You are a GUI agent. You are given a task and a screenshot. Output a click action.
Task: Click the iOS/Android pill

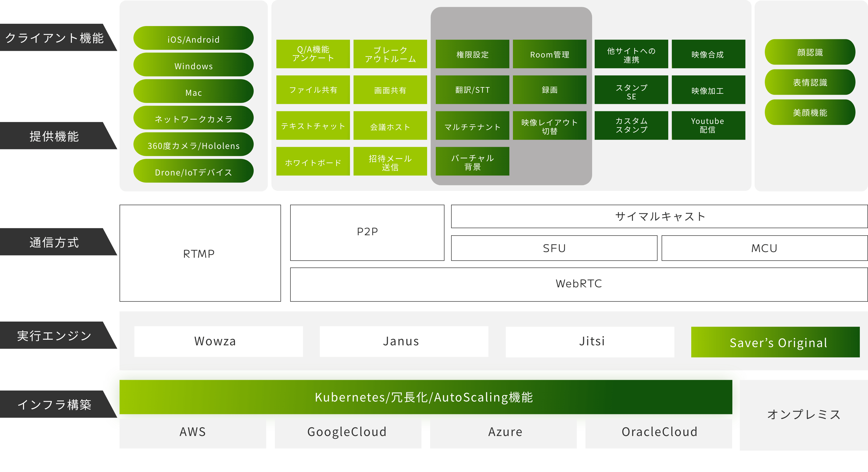tap(193, 38)
